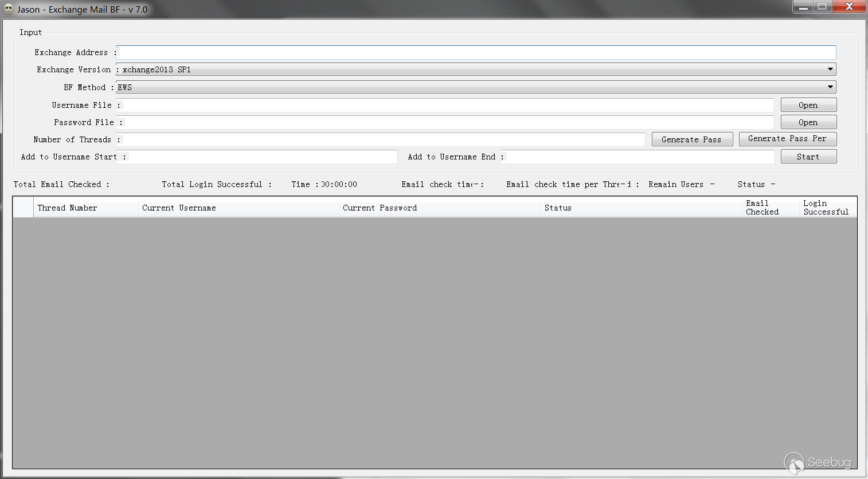The width and height of the screenshot is (868, 479).
Task: Click the skull app icon in title bar
Action: pos(9,9)
